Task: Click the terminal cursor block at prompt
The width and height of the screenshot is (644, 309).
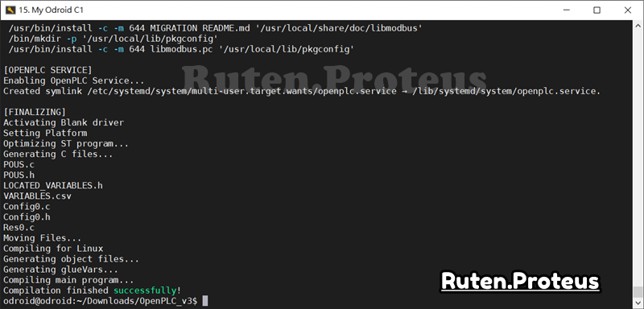Action: coord(205,301)
